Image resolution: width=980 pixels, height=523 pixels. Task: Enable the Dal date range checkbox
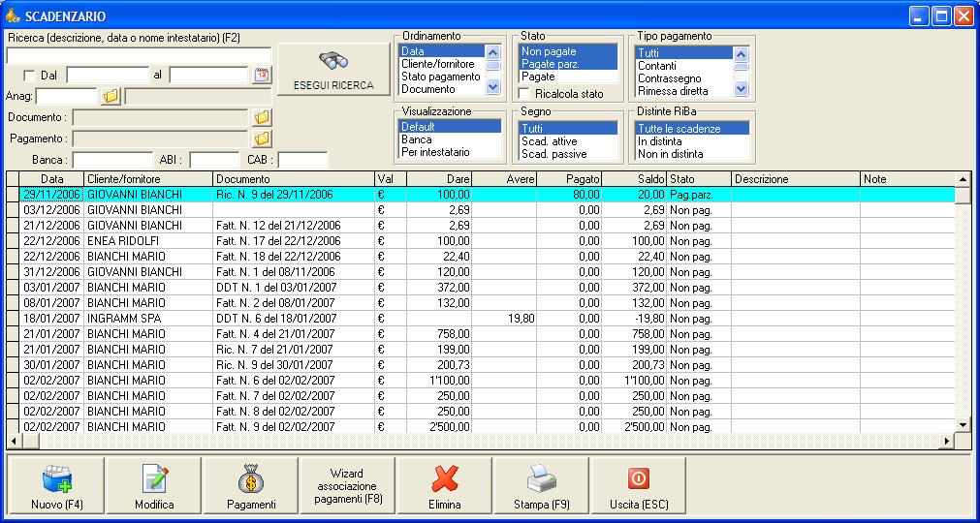(x=29, y=76)
